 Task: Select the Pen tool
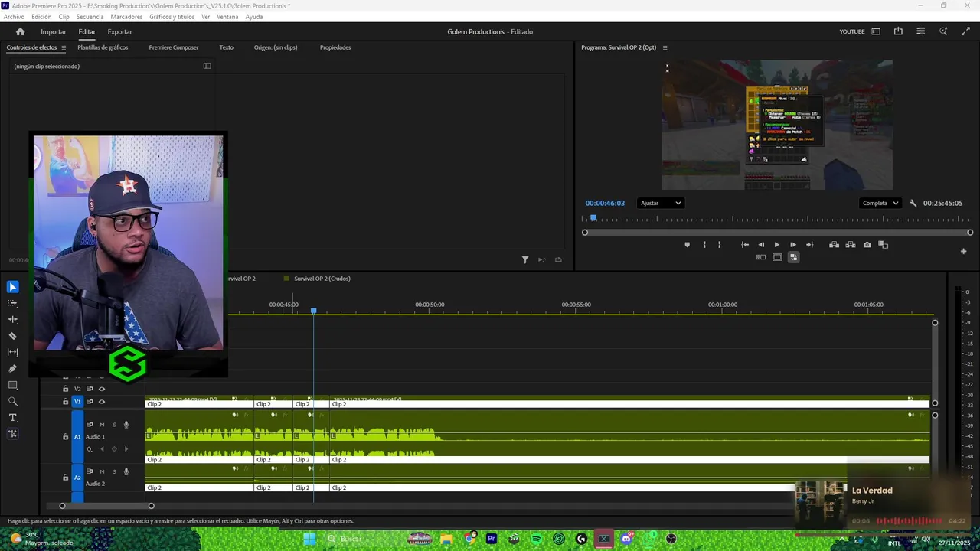pos(12,368)
